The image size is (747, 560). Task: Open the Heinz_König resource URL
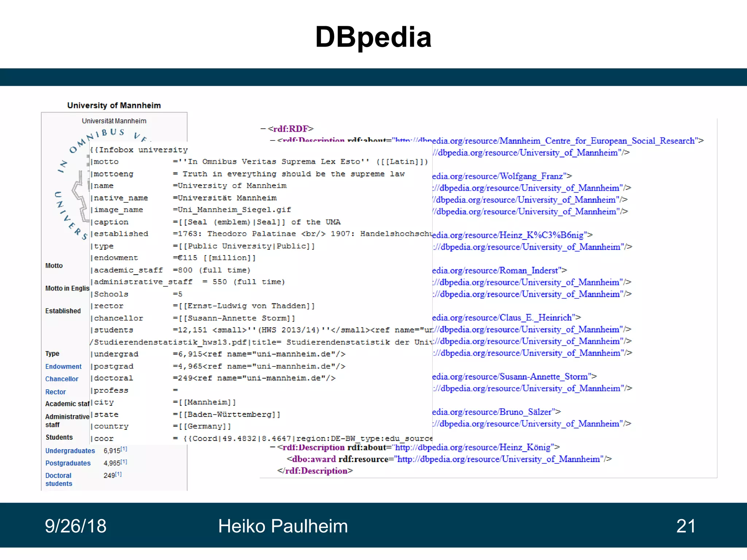click(473, 447)
